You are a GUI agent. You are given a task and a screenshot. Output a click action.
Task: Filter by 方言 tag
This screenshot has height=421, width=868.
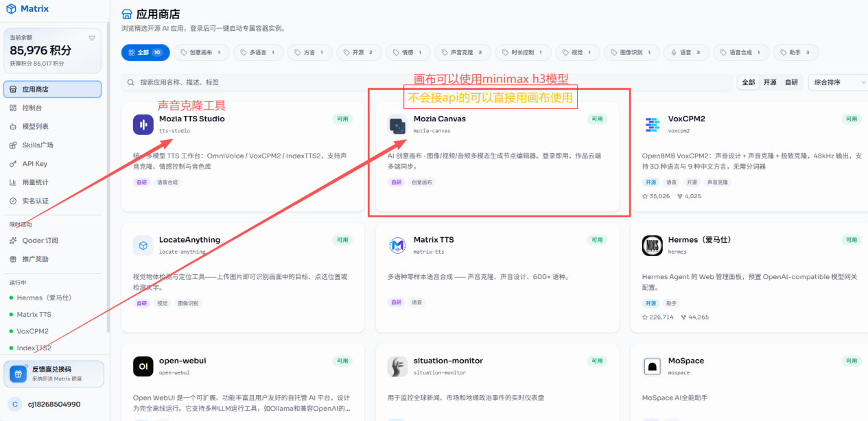[x=309, y=52]
